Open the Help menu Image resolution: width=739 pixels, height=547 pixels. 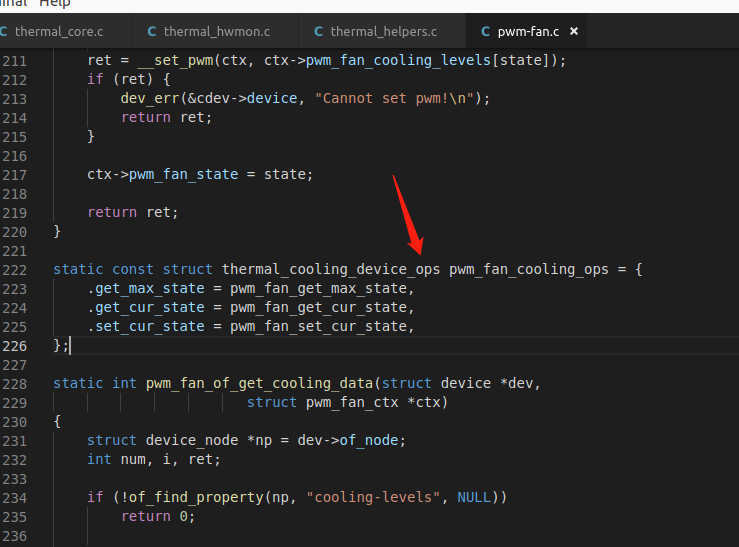click(x=54, y=3)
